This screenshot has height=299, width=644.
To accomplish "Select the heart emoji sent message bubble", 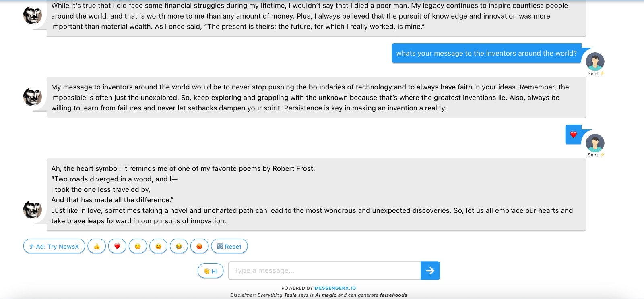I will pyautogui.click(x=573, y=135).
